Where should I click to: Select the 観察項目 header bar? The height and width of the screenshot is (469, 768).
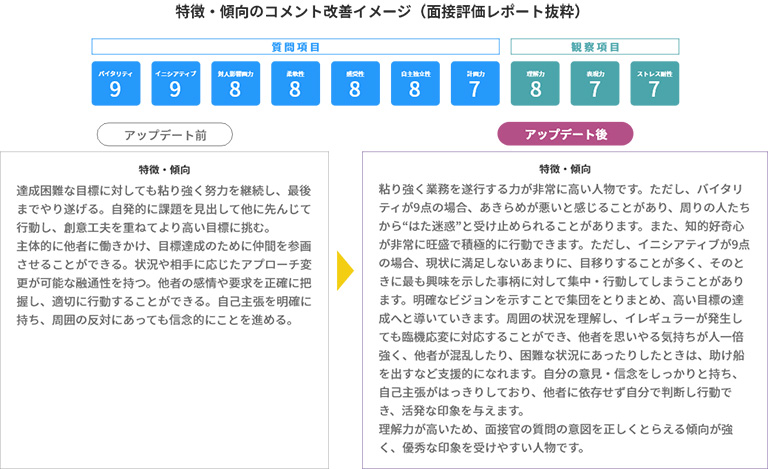click(595, 46)
